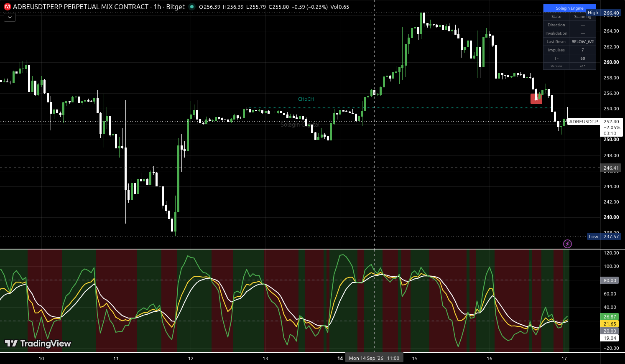The image size is (625, 364).
Task: Click the white 19.04 indicator value label
Action: 610,338
